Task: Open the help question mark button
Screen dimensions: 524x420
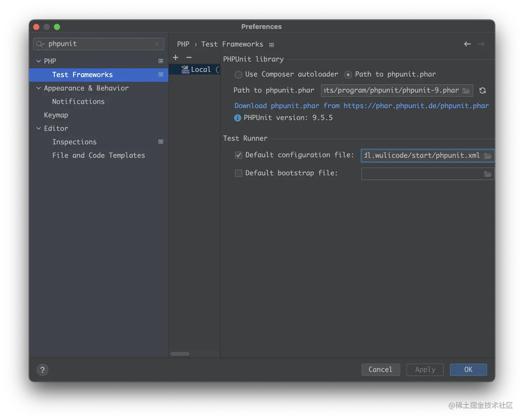Action: (x=43, y=370)
